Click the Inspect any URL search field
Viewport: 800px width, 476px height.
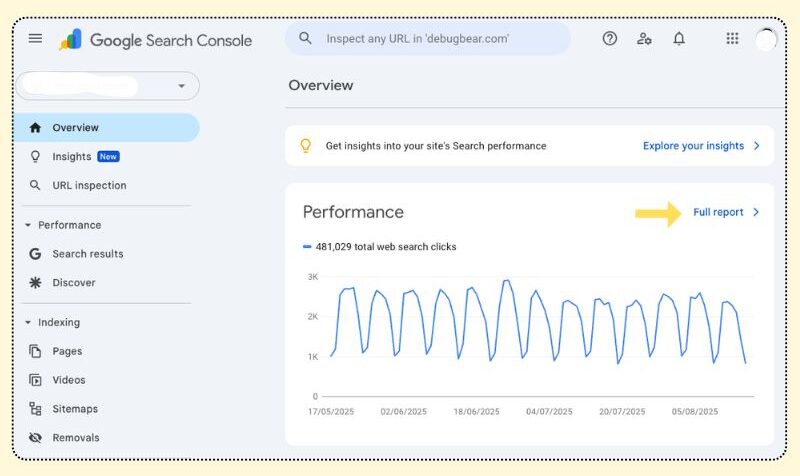point(428,38)
